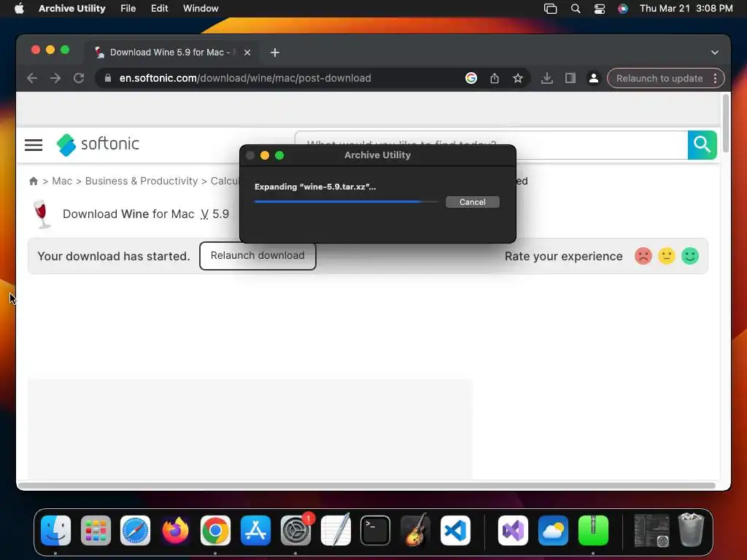Image resolution: width=747 pixels, height=560 pixels.
Task: Click Relaunch to update in Chrome
Action: click(659, 78)
